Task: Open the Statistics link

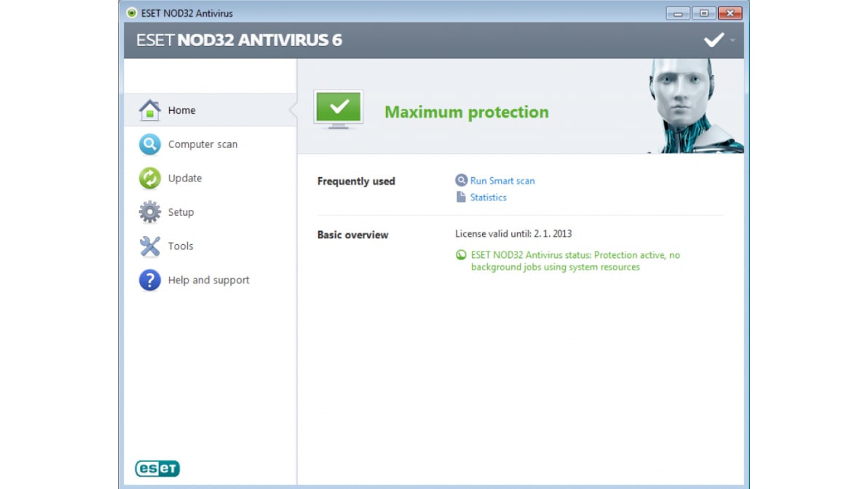Action: [x=488, y=197]
